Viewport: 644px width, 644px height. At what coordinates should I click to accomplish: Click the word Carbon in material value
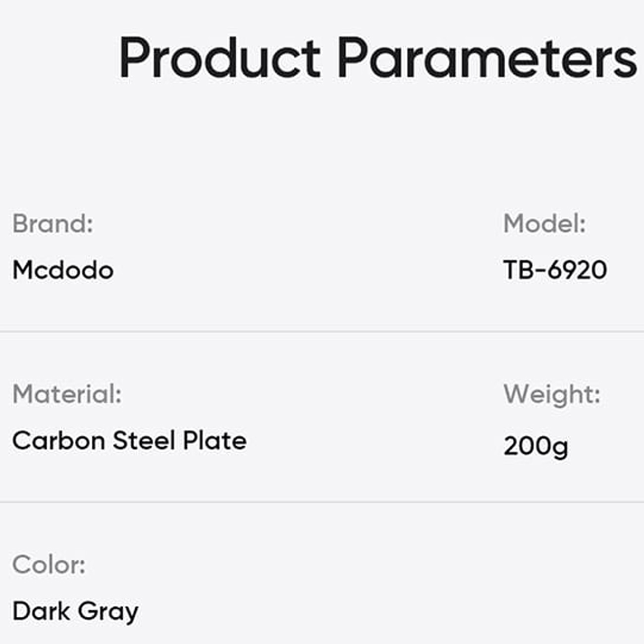(x=58, y=440)
